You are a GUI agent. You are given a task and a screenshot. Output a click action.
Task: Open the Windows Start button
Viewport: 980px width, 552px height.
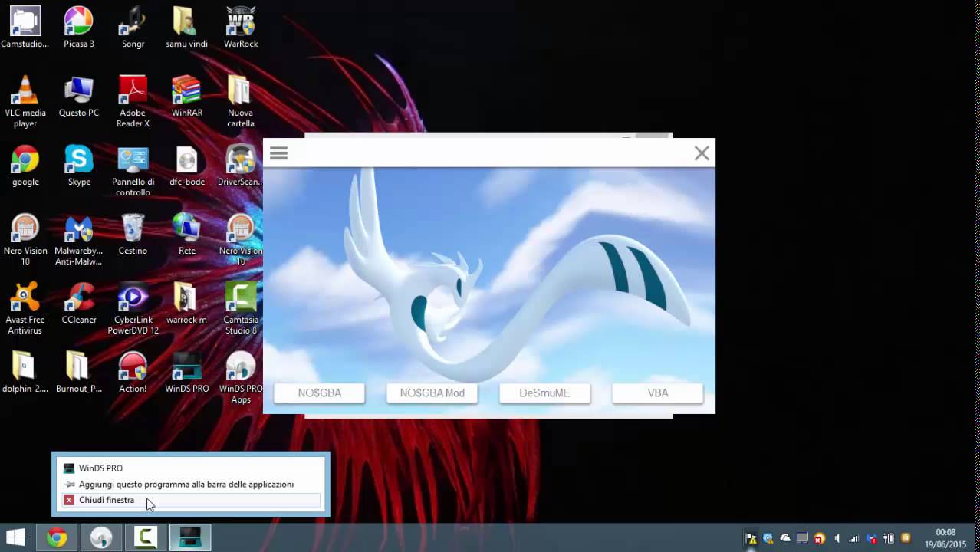click(x=15, y=537)
